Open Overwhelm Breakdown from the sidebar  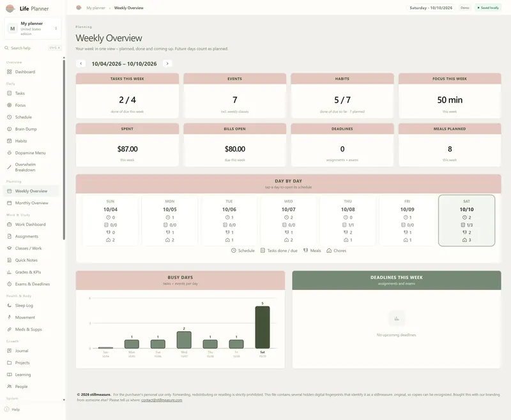click(31, 167)
